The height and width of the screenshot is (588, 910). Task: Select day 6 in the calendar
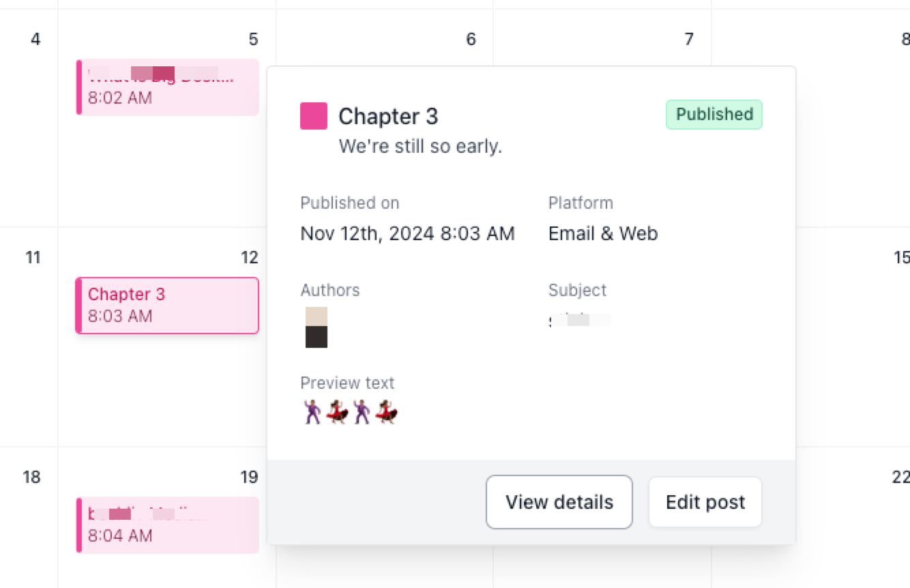tap(471, 40)
